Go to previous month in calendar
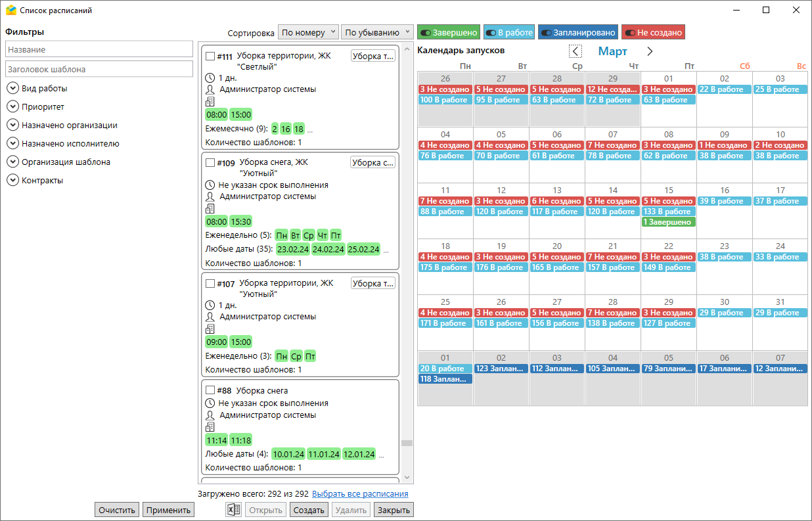The height and width of the screenshot is (521, 812). 575,51
